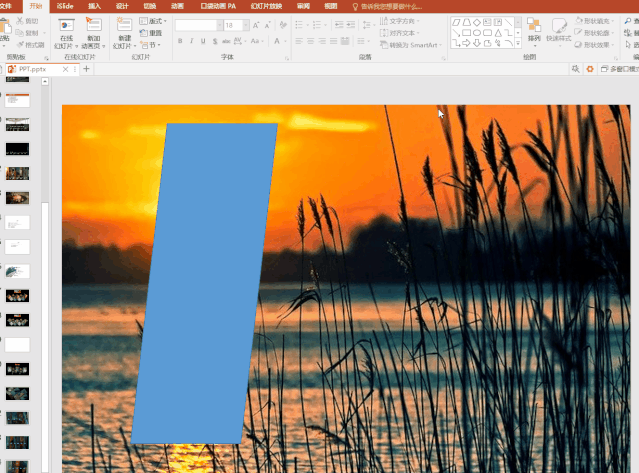Click the bullets list icon
The width and height of the screenshot is (639, 473).
(x=301, y=25)
